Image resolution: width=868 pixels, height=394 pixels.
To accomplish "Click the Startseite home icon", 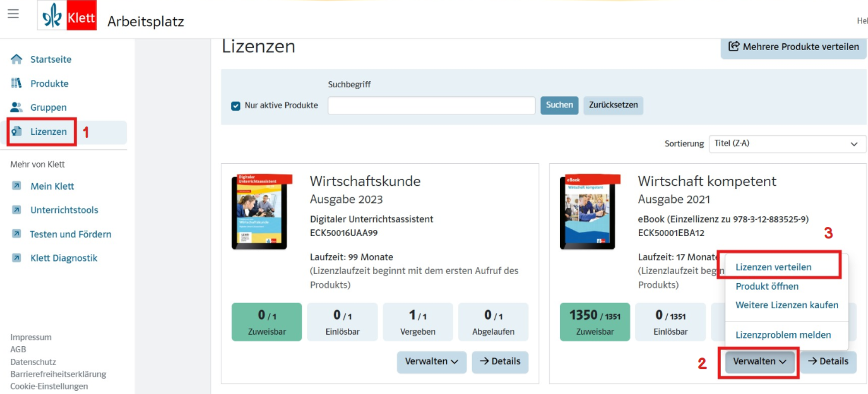I will point(16,59).
